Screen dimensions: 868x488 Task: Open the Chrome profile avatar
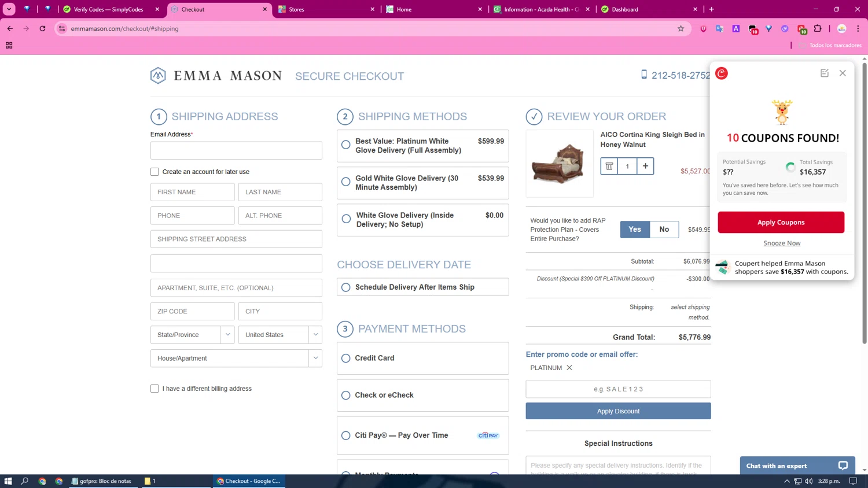tap(842, 28)
